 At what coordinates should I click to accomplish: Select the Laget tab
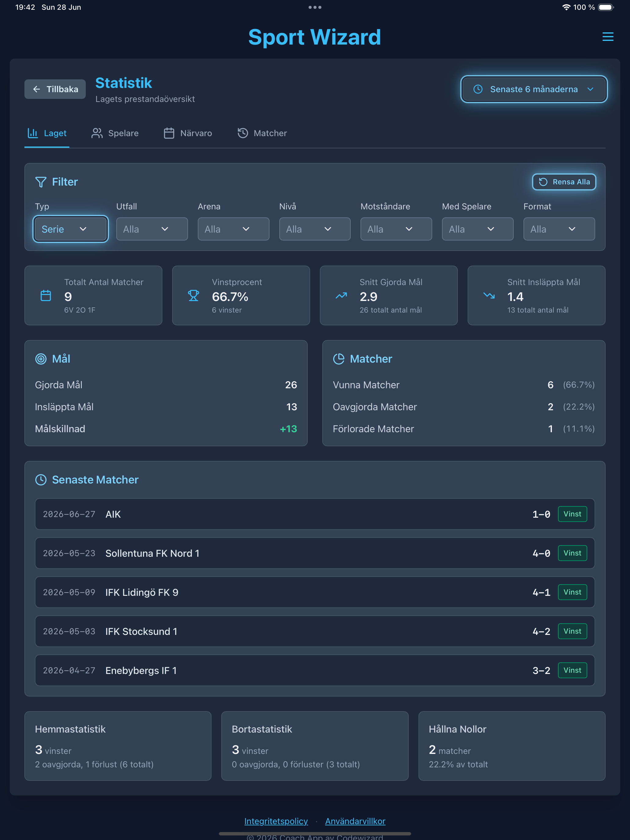coord(47,133)
